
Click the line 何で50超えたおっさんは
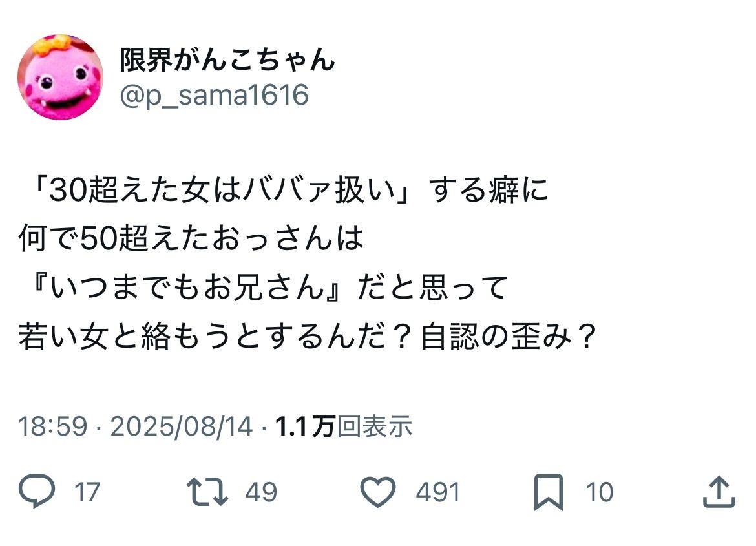(191, 240)
